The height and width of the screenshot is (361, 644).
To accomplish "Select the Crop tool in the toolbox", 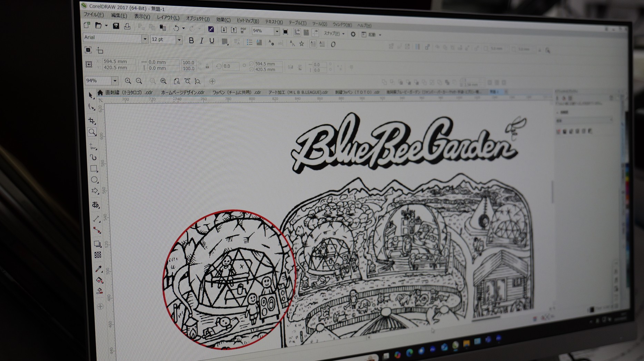I will click(x=92, y=121).
